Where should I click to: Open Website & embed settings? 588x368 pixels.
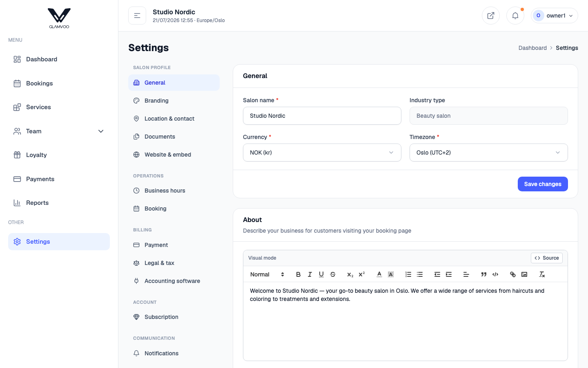point(174,155)
